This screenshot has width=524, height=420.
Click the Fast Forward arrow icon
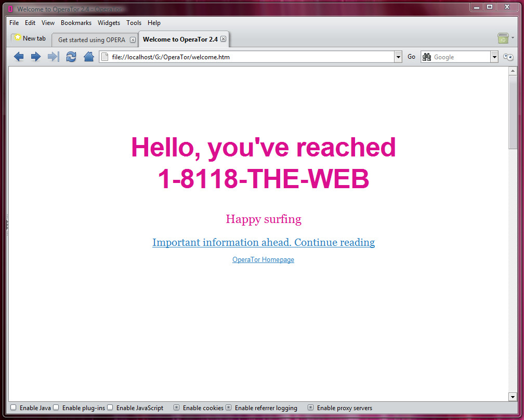point(54,57)
